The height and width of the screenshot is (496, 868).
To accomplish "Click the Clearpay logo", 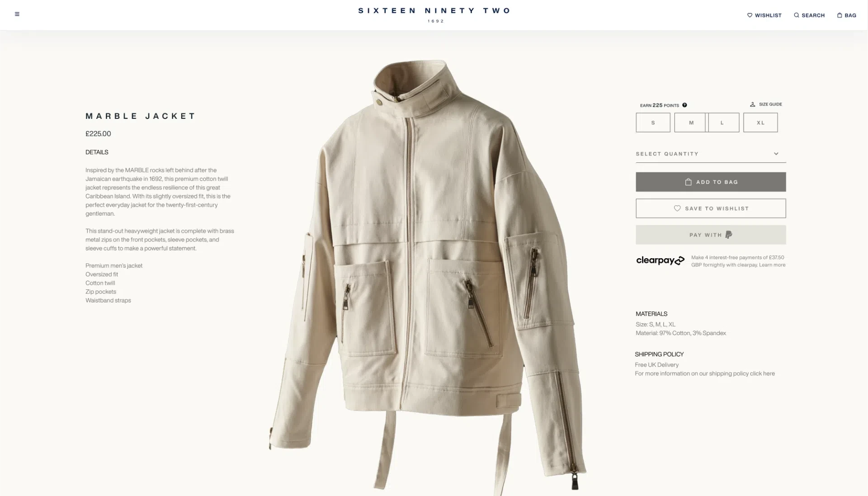I will pyautogui.click(x=660, y=261).
